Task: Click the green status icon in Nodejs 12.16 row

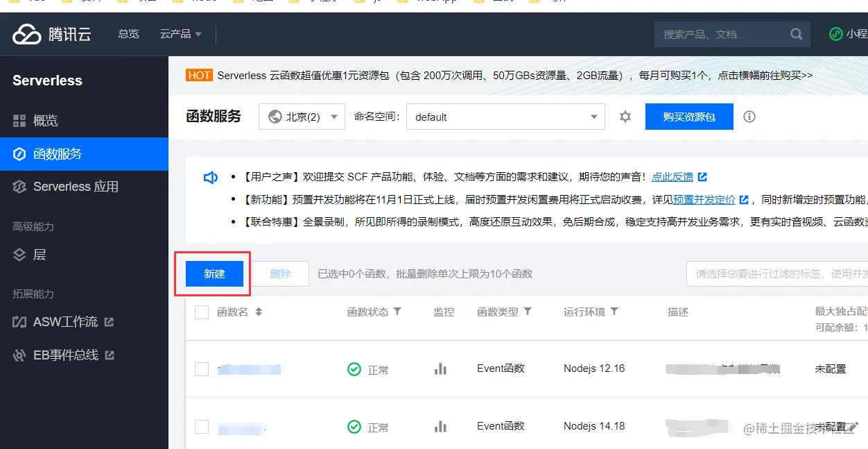Action: (354, 369)
